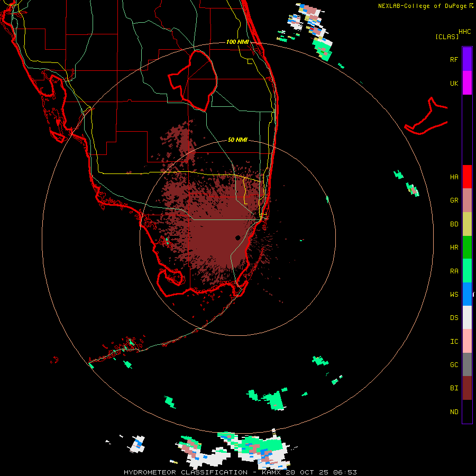Click the 06:53 timestamp in caption
This screenshot has height=476, width=476.
coord(345,472)
